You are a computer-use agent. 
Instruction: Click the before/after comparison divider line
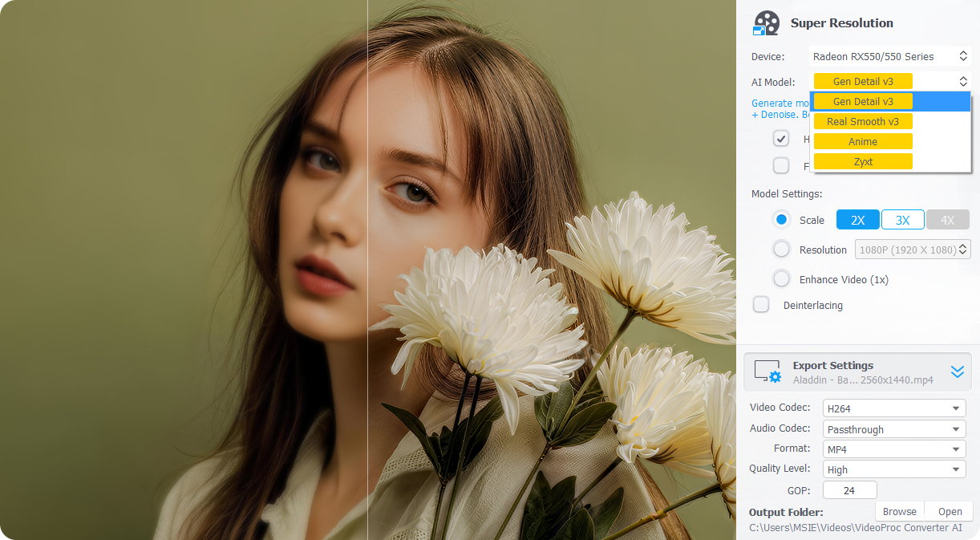(x=367, y=270)
